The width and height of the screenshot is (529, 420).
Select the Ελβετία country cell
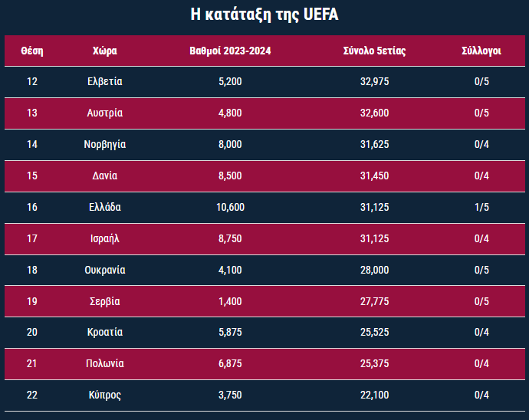coord(105,82)
